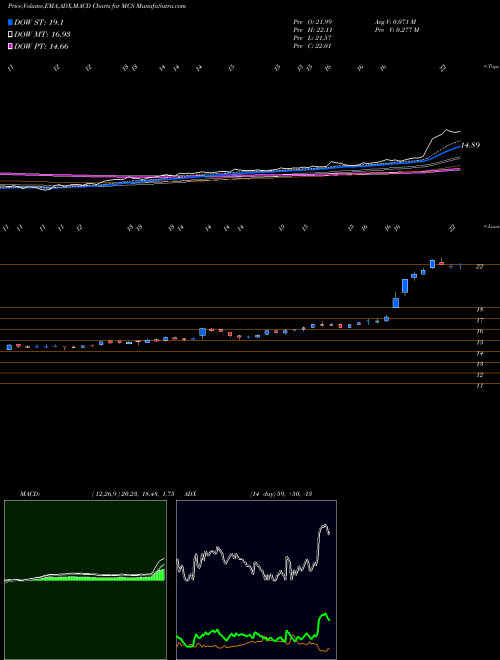The width and height of the screenshot is (500, 660).
Task: Click the 'Pre V: 0.277 M' volume text
Action: (x=396, y=30)
